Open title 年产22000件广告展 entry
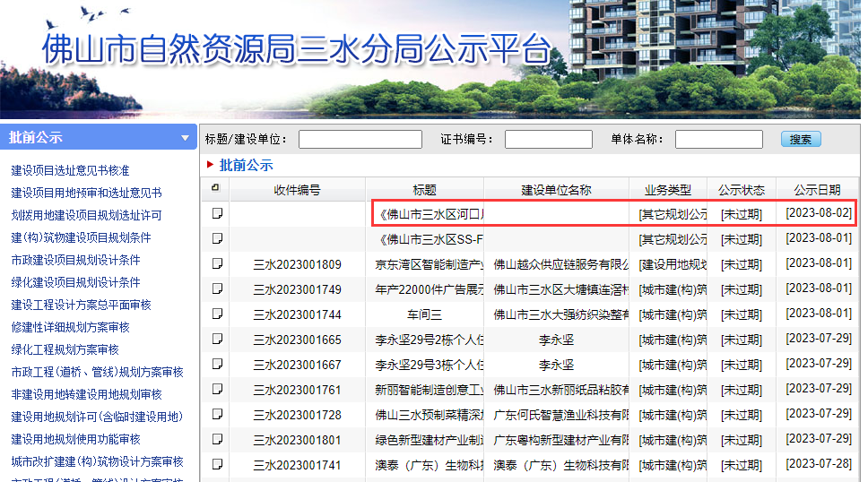Viewport: 868px width, 482px height. coord(429,289)
